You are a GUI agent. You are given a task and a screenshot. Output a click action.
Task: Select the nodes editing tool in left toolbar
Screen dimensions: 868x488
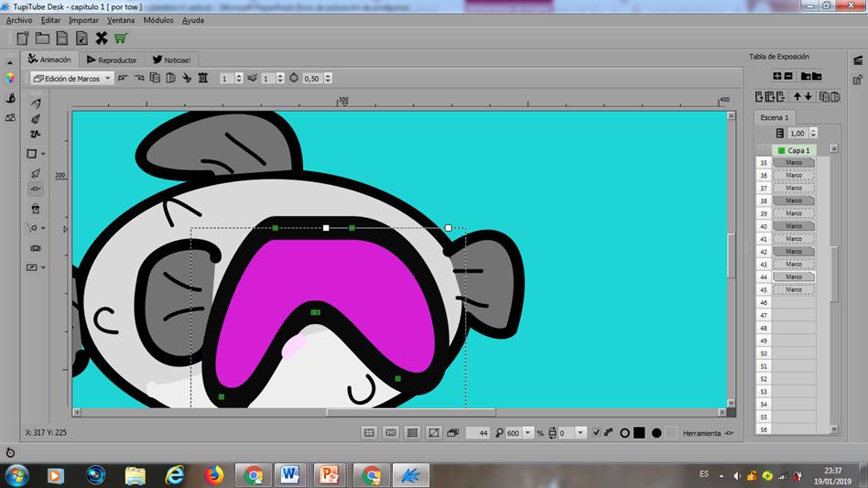tap(36, 190)
